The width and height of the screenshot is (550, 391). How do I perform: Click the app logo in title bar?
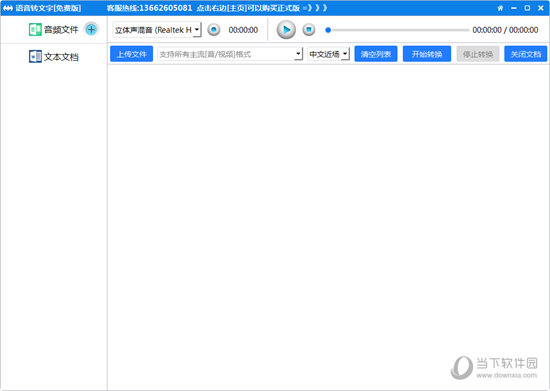click(x=7, y=8)
